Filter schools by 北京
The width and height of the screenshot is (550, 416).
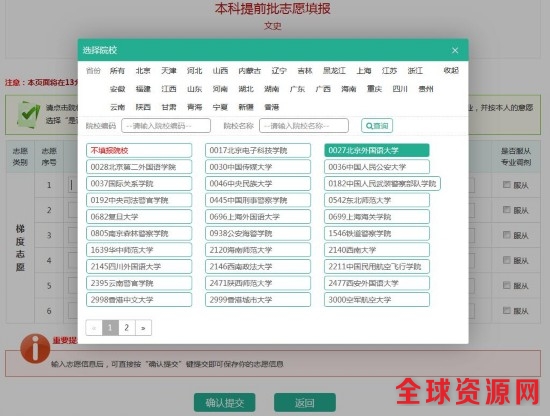click(x=143, y=71)
